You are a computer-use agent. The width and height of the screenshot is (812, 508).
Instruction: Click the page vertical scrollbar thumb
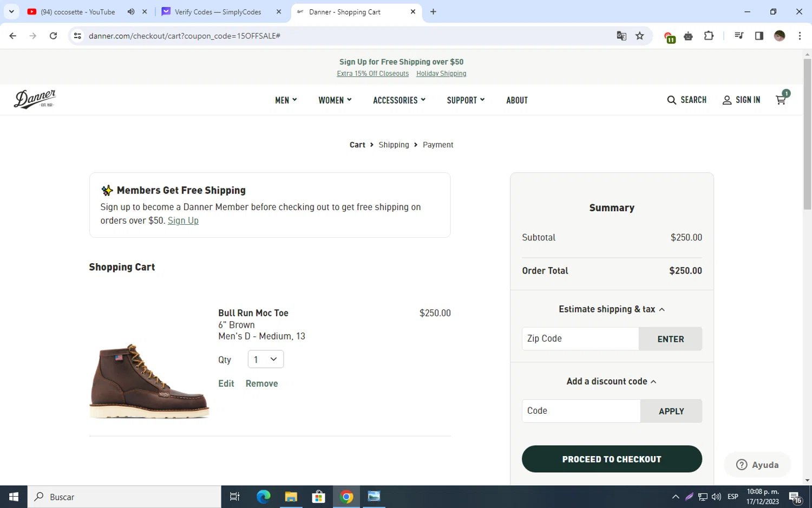(807, 134)
